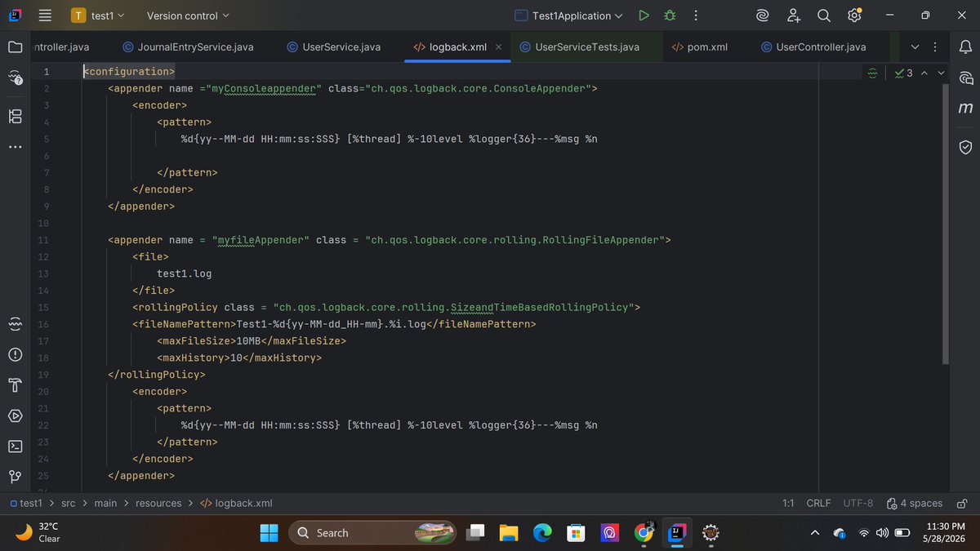Click the <configuration> tag on line 1

click(129, 73)
